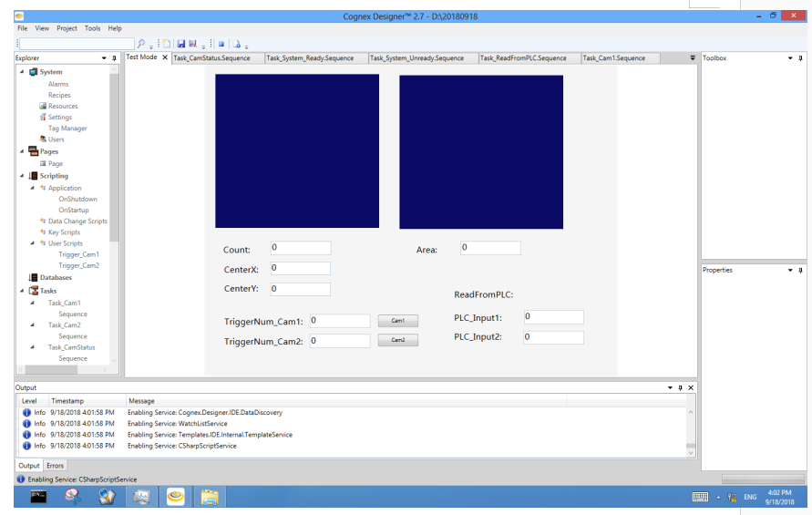Click the PLC_Input1 input field
The image size is (812, 515).
tap(553, 317)
